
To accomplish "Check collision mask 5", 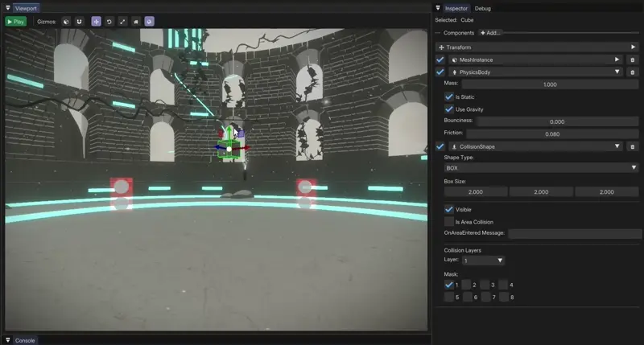I will [449, 297].
